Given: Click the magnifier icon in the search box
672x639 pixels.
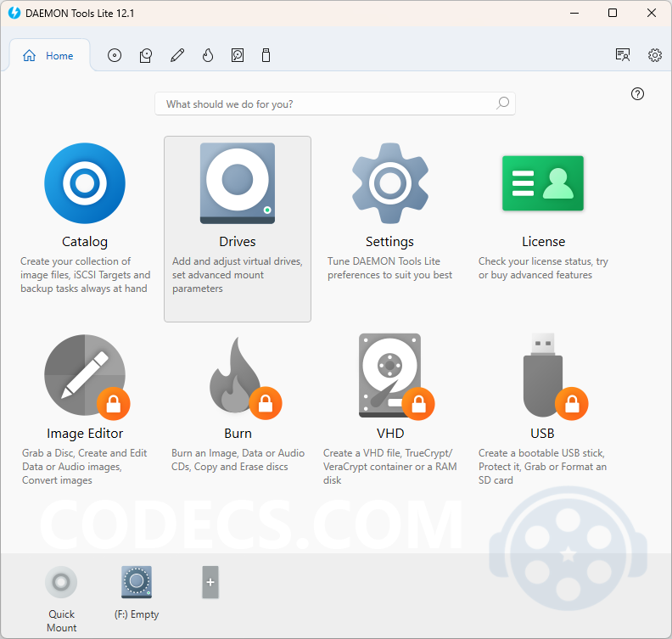Looking at the screenshot, I should (x=503, y=104).
